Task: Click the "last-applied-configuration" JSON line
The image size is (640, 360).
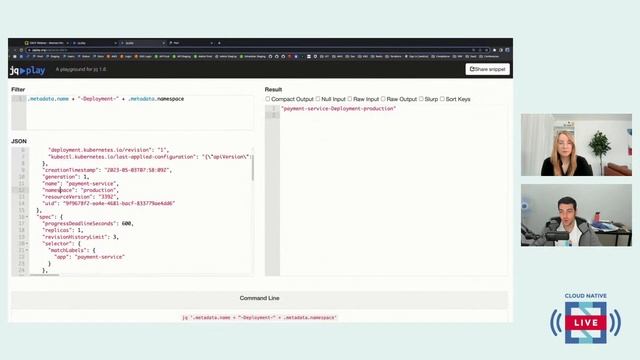Action: [x=149, y=156]
